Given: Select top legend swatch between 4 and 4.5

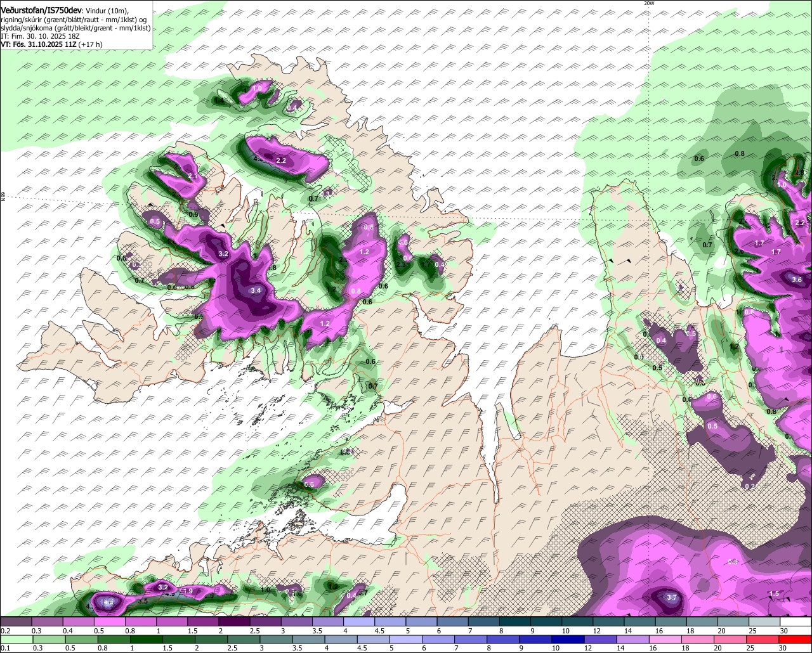Looking at the screenshot, I should [360, 622].
